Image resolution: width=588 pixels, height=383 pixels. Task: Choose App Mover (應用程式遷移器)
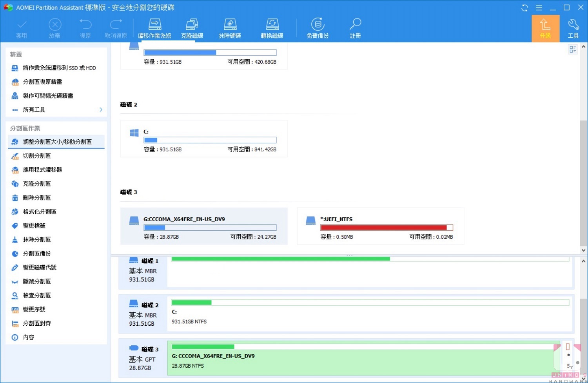(x=56, y=170)
